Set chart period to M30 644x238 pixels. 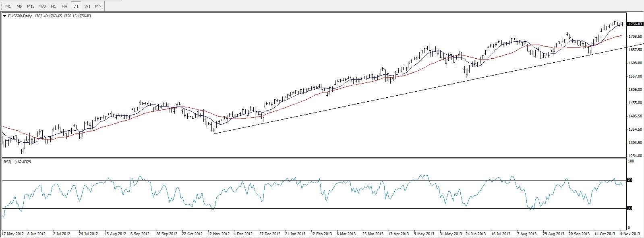(42, 6)
